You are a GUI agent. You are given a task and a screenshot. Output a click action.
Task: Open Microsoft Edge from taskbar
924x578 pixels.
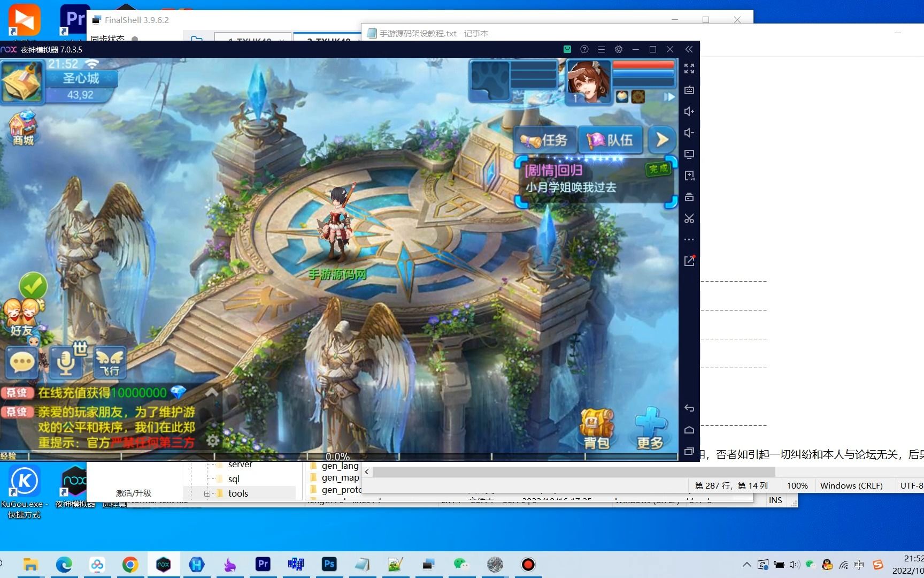(64, 565)
